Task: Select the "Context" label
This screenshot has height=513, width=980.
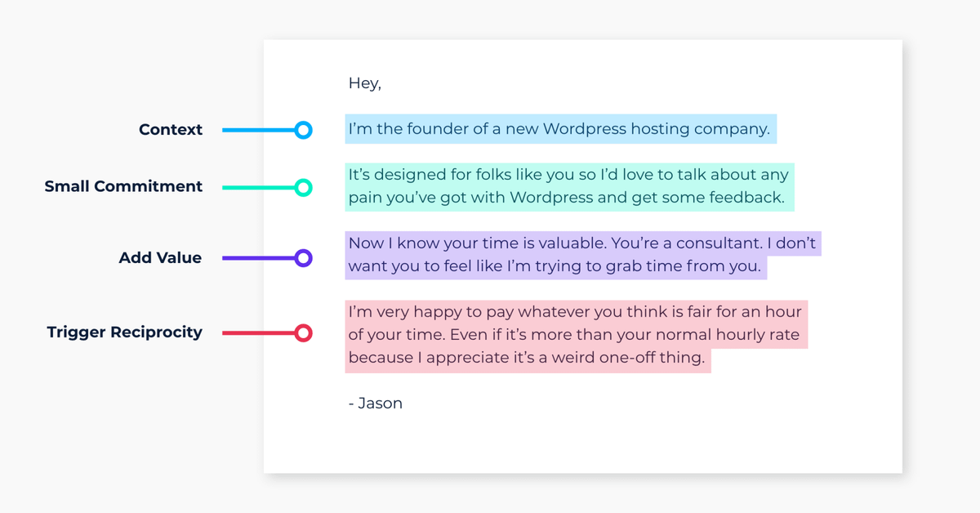Action: (171, 130)
